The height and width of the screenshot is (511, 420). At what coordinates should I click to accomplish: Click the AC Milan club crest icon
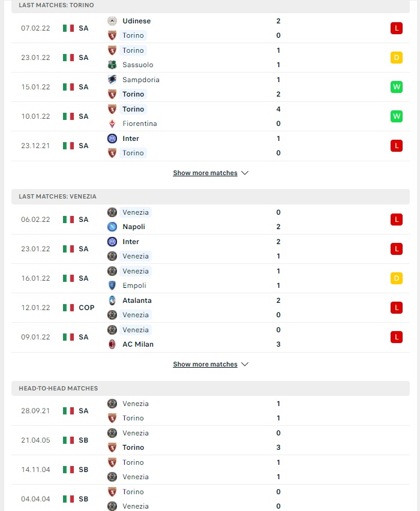click(x=112, y=344)
